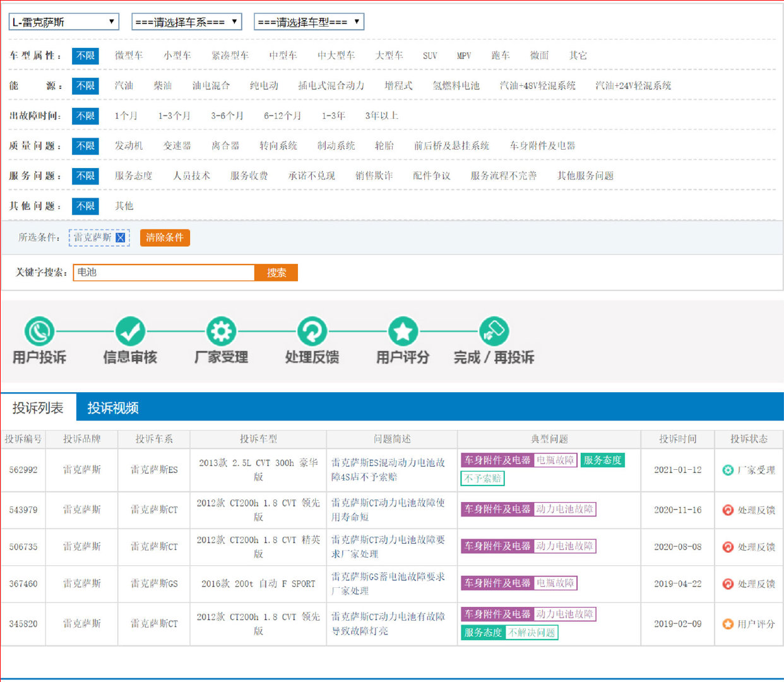Expand the 请选择车系 dropdown
Viewport: 784px width, 682px height.
click(187, 22)
